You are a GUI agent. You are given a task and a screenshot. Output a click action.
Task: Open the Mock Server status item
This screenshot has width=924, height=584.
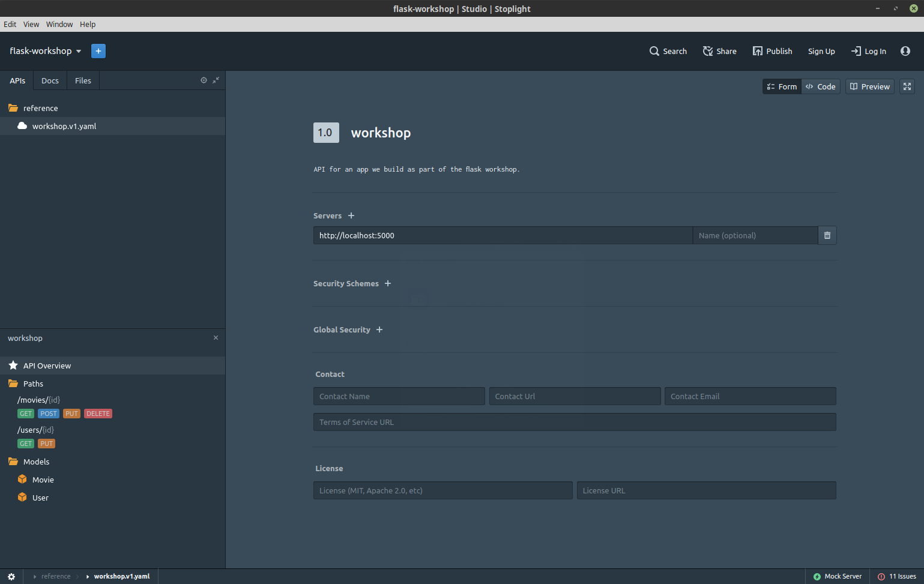[838, 576]
